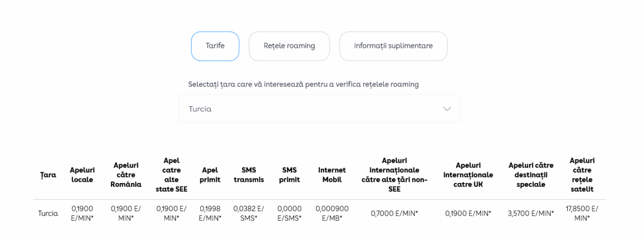This screenshot has width=644, height=234.
Task: Click the Apeluri către destinații speciale header
Action: (531, 175)
